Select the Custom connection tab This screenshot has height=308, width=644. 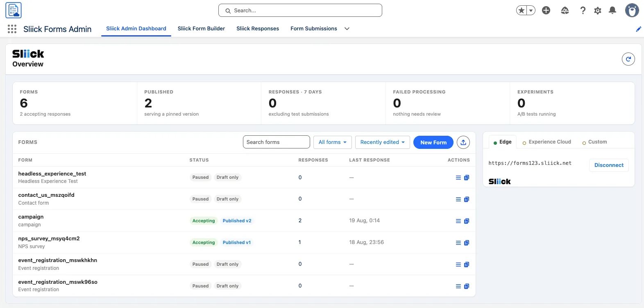(594, 142)
